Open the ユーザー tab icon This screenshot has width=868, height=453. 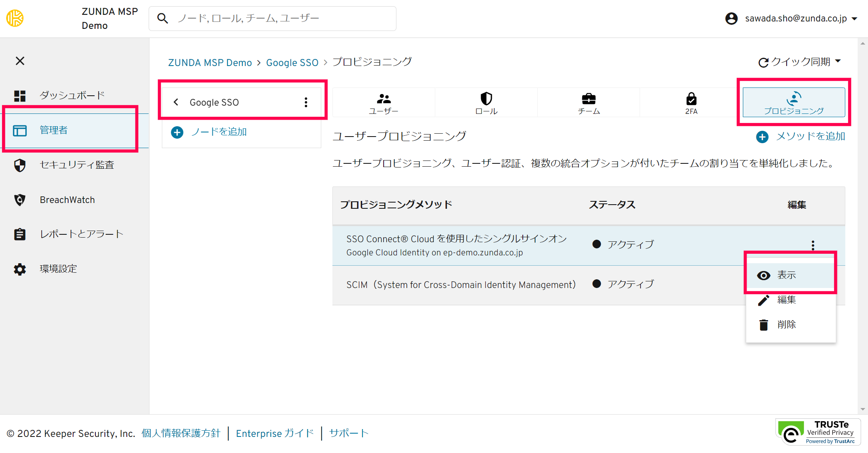[x=383, y=99]
